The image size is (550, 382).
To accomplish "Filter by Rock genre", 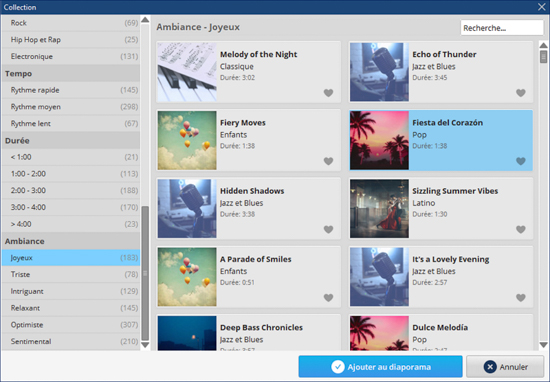I will pyautogui.click(x=71, y=23).
